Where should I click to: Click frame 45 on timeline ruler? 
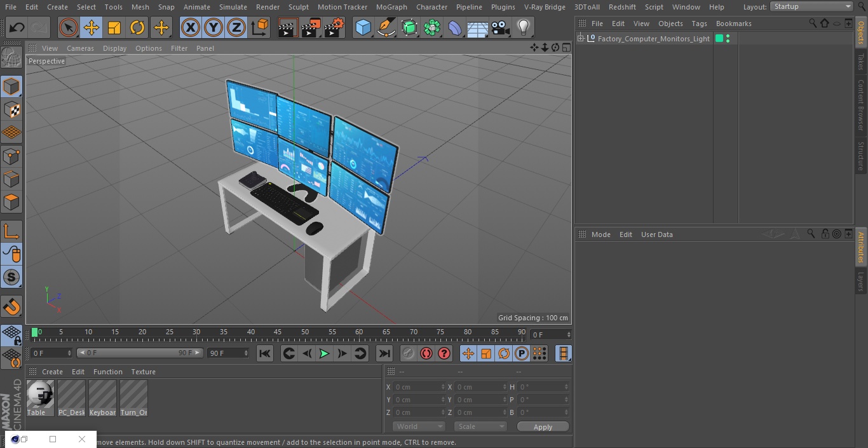pos(278,332)
